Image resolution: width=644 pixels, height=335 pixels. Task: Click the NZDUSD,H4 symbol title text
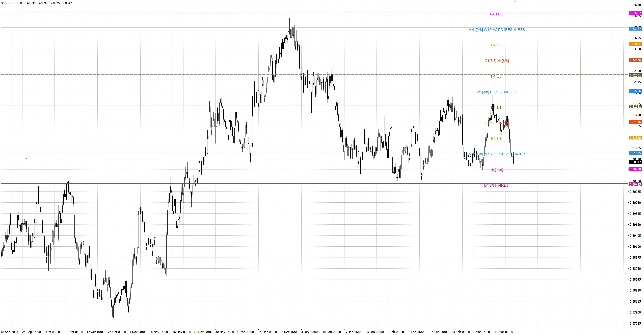pyautogui.click(x=14, y=3)
